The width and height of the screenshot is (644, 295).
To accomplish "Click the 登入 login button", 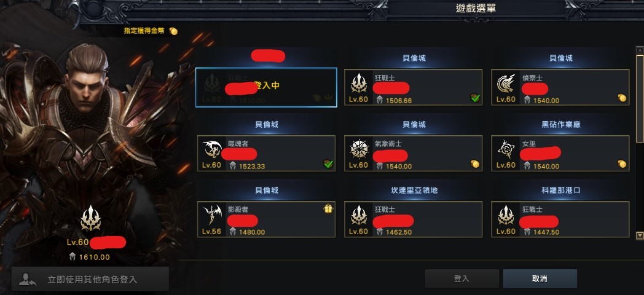I will (x=461, y=278).
